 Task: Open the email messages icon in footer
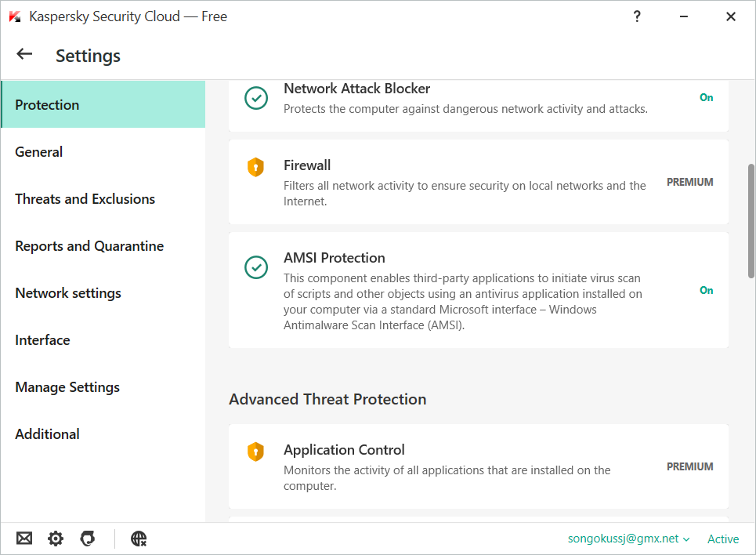(24, 539)
